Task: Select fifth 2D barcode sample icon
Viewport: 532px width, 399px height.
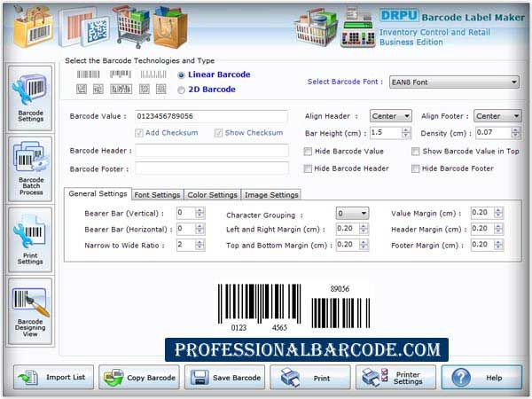Action: tap(160, 90)
